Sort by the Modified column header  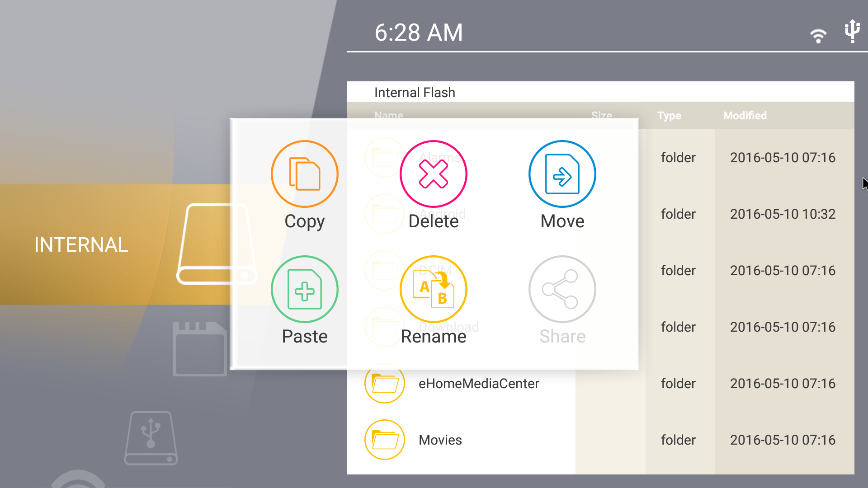(x=745, y=116)
